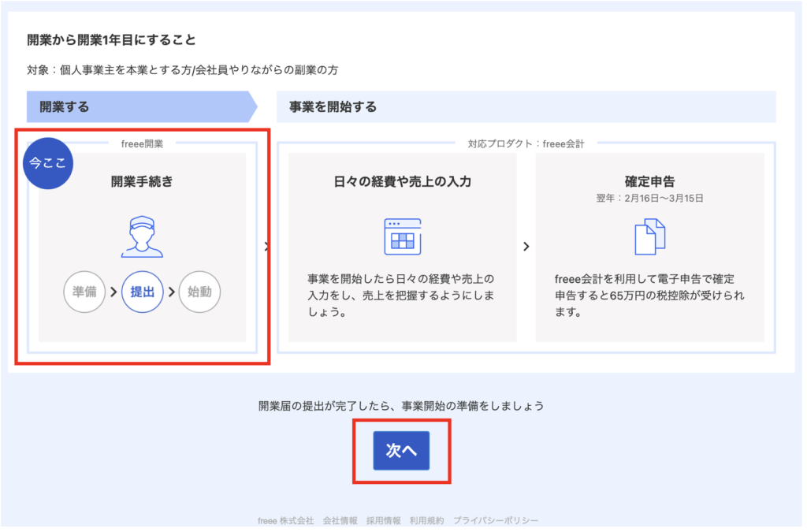
Task: Click the 日々の経費や売上の入力 card heading
Action: tap(403, 181)
